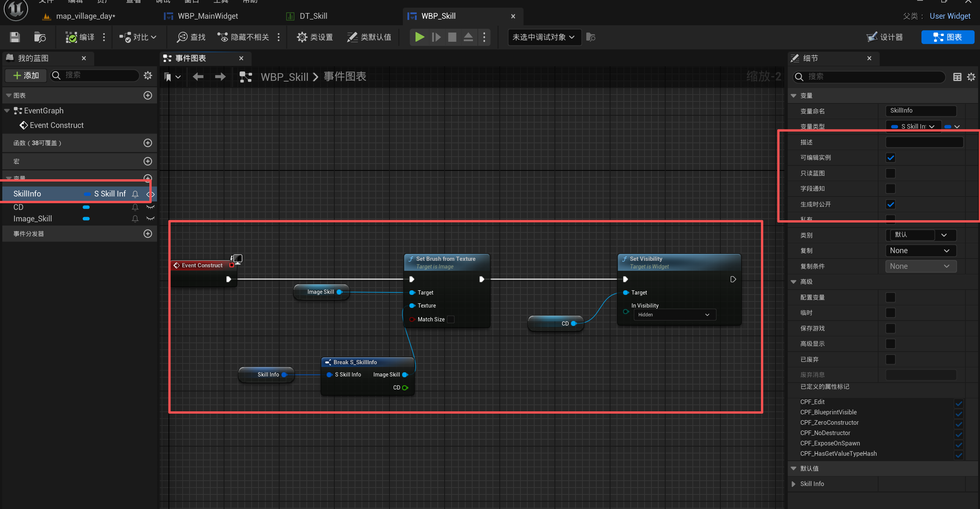Expand the Skill Info default value

click(x=793, y=484)
